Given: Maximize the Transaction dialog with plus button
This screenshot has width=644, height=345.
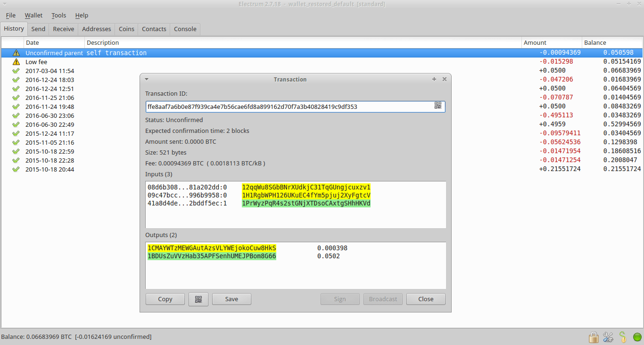Looking at the screenshot, I should click(x=434, y=79).
